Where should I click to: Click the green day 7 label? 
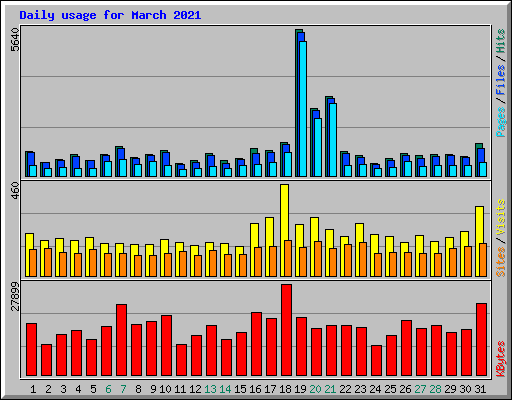pos(123,389)
